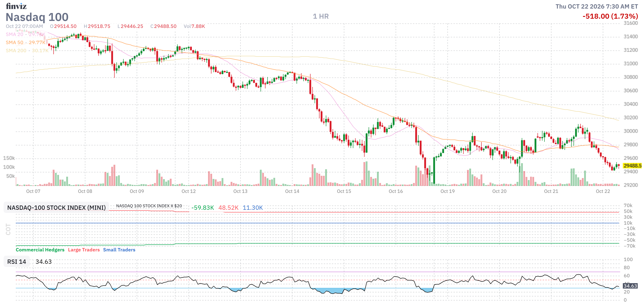This screenshot has height=307, width=644.
Task: Click the 30000 price axis label
Action: (x=631, y=131)
